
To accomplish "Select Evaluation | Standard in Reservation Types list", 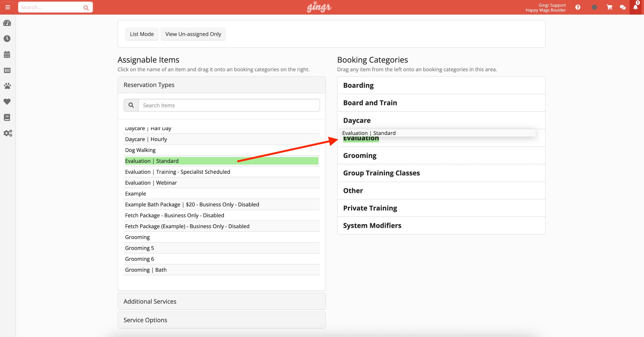I will click(221, 161).
